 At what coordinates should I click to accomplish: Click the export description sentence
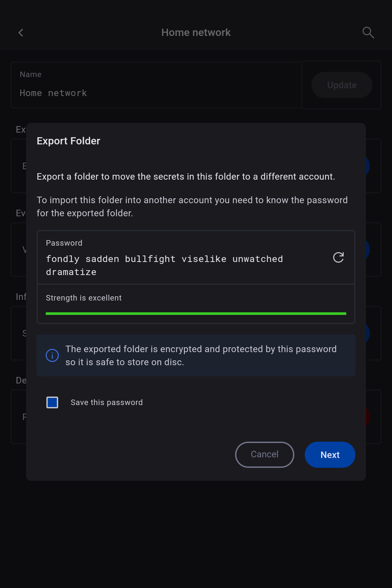(x=186, y=177)
